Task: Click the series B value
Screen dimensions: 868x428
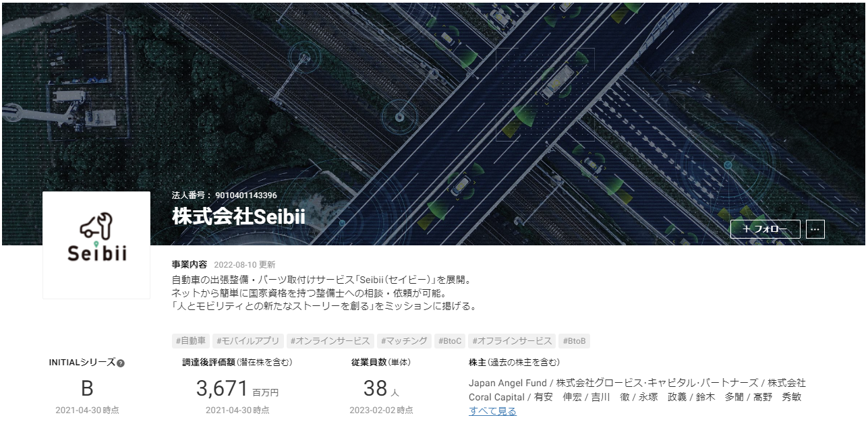Action: click(87, 389)
